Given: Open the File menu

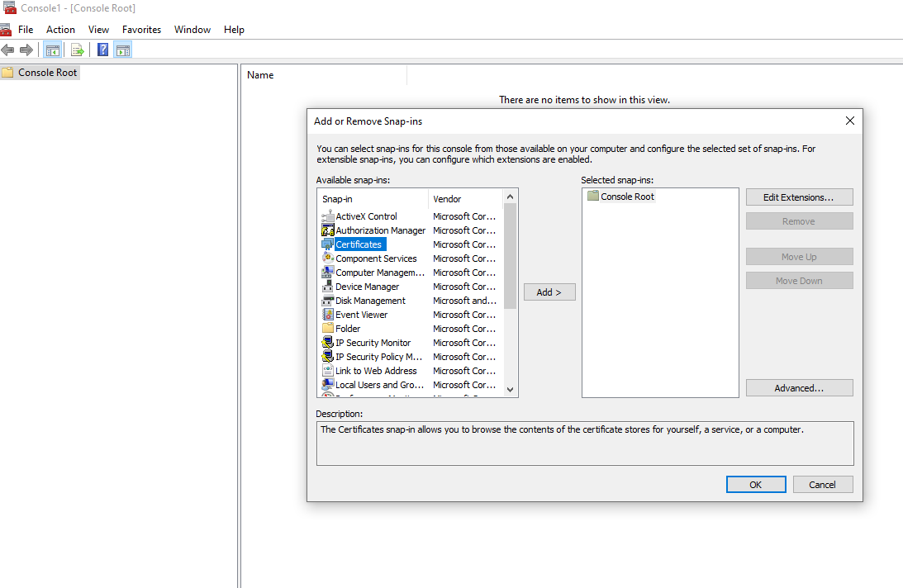Looking at the screenshot, I should (26, 30).
